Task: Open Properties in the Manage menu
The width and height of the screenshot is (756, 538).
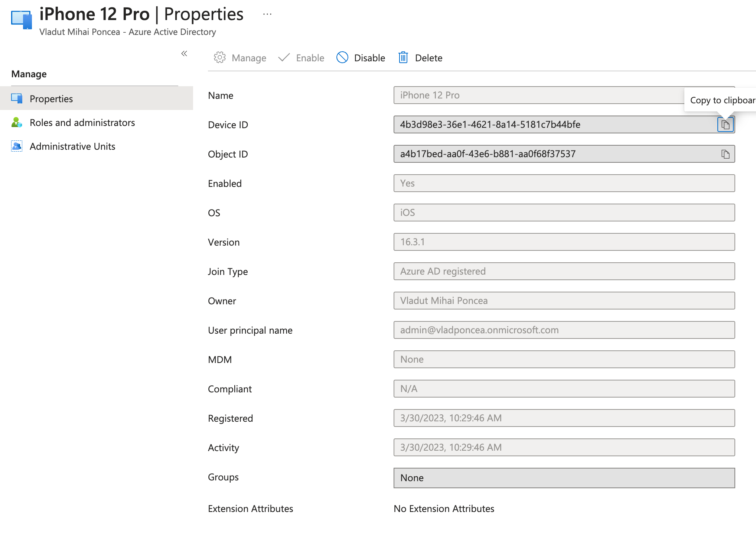Action: coord(97,98)
